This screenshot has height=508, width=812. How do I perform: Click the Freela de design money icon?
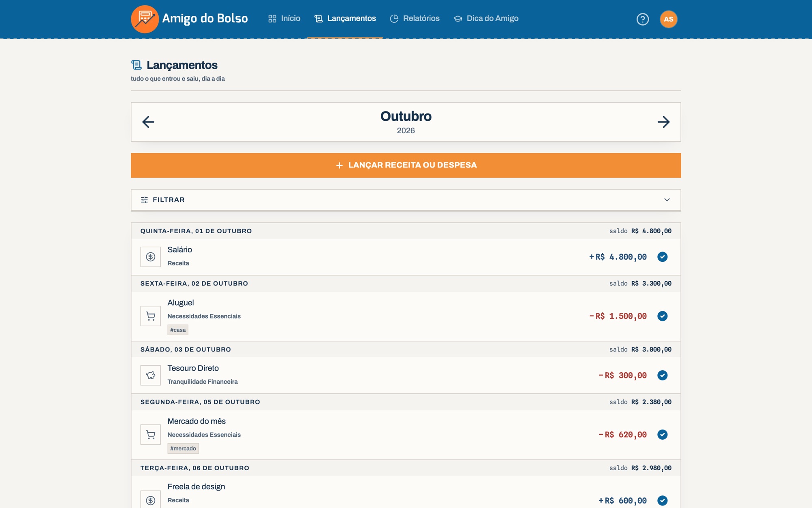point(151,500)
